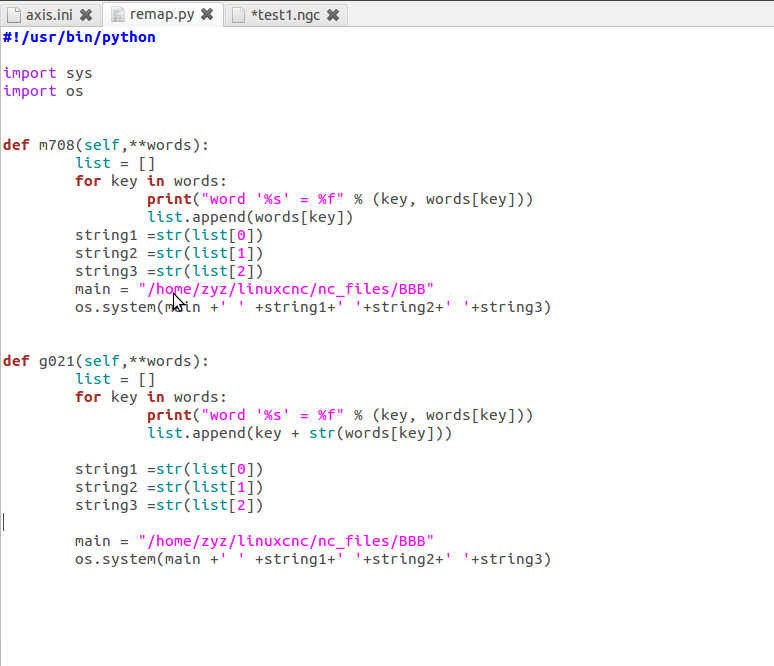Close the axis.ini tab

[86, 15]
